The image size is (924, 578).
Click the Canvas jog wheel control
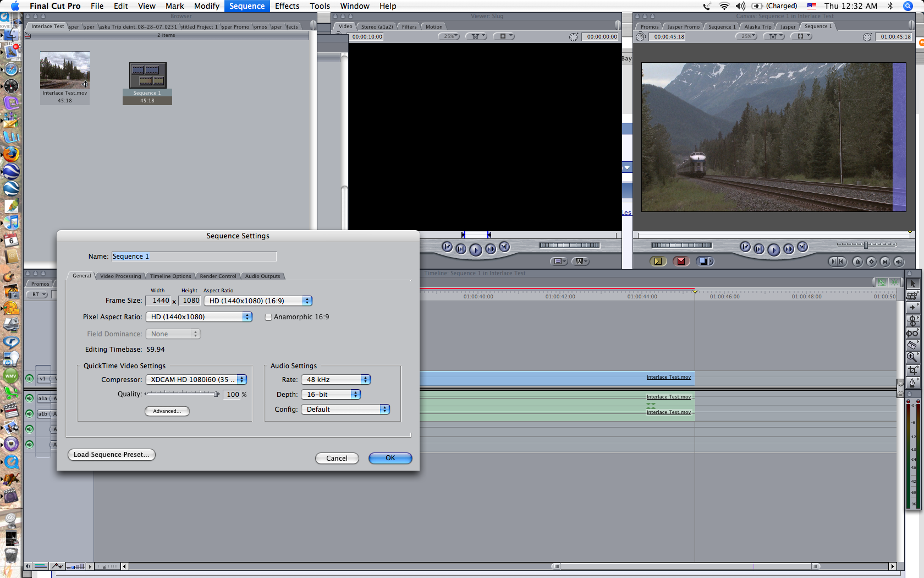pyautogui.click(x=681, y=246)
